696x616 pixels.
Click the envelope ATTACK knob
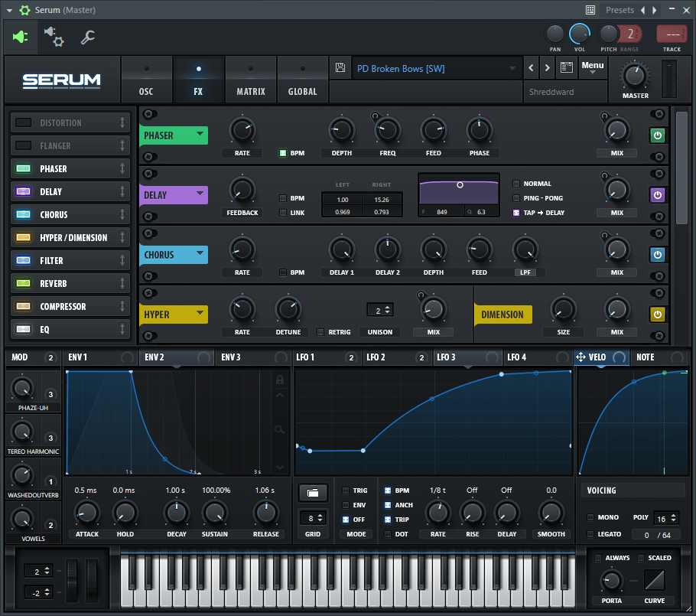pos(86,513)
